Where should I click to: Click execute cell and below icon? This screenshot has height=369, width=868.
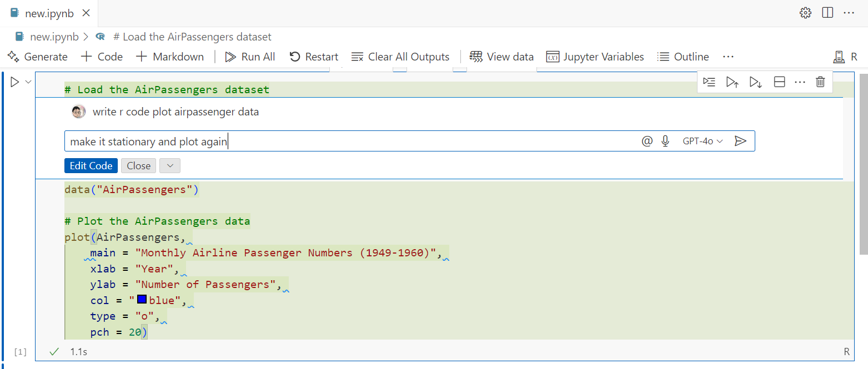pos(756,82)
